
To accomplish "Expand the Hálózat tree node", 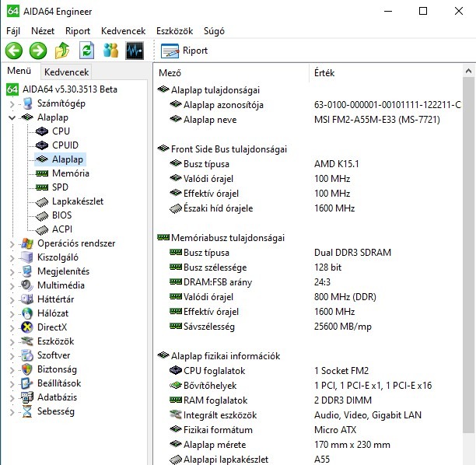I will [x=12, y=314].
